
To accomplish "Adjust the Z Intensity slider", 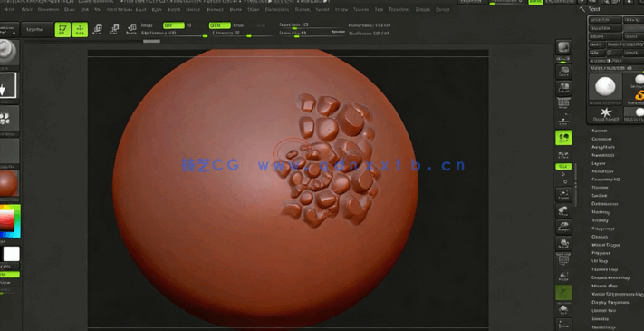I will coord(243,34).
